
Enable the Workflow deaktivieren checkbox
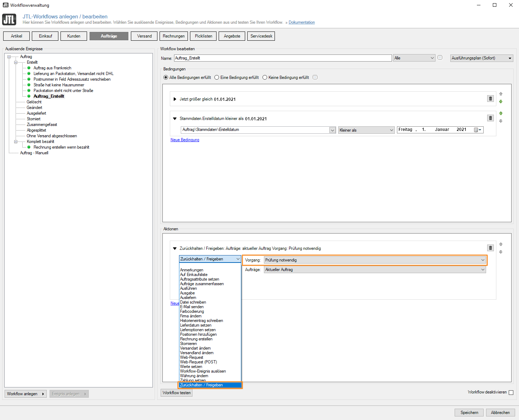click(x=511, y=392)
